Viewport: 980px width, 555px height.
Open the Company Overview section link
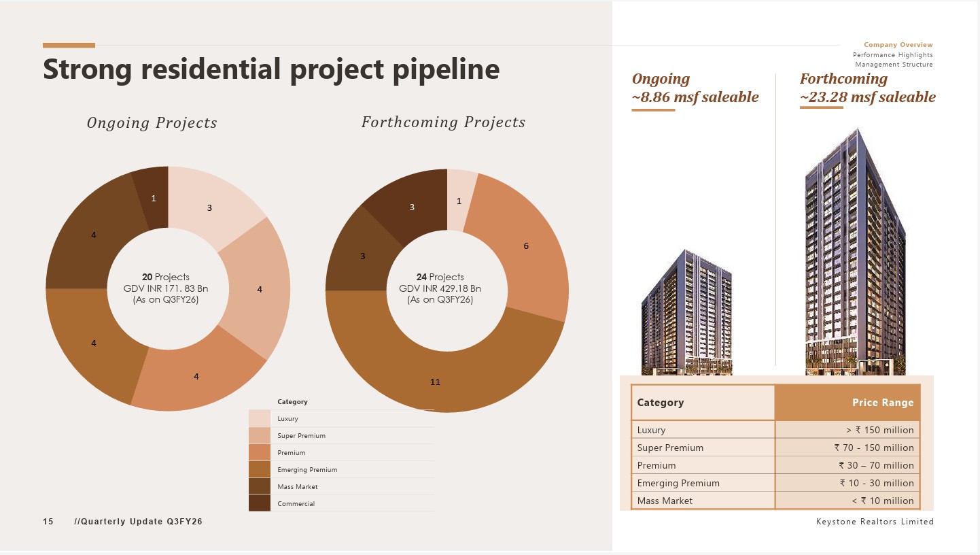[x=898, y=45]
